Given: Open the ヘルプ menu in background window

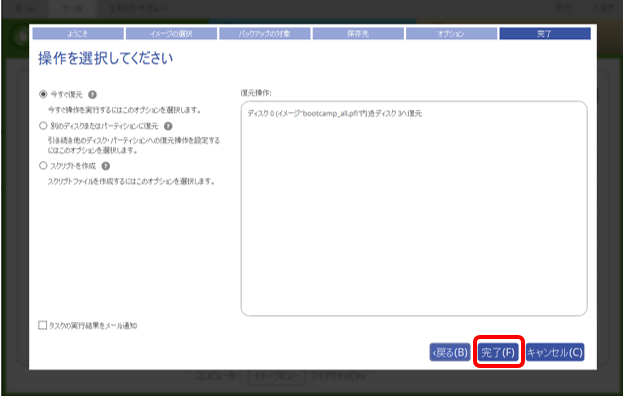Looking at the screenshot, I should [x=604, y=8].
